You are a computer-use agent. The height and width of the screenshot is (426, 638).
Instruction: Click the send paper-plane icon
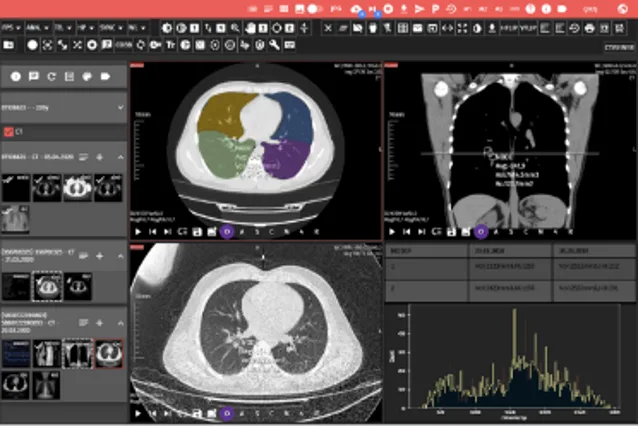point(418,8)
